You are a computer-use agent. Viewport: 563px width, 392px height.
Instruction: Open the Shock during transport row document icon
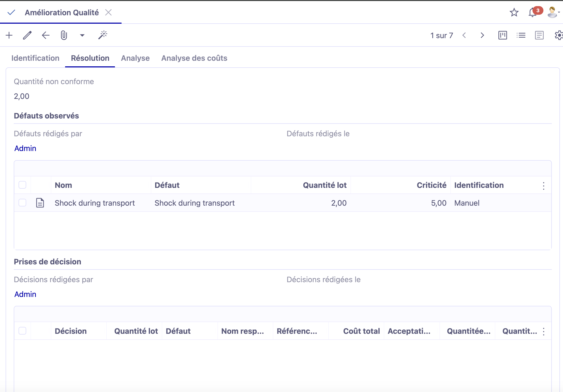40,203
